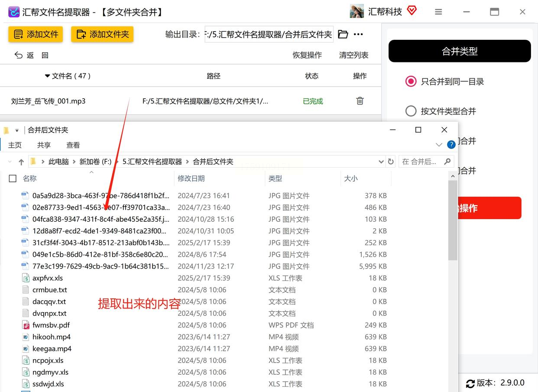Viewport: 538px width, 392px height.
Task: Expand the address bar history dropdown
Action: point(381,162)
